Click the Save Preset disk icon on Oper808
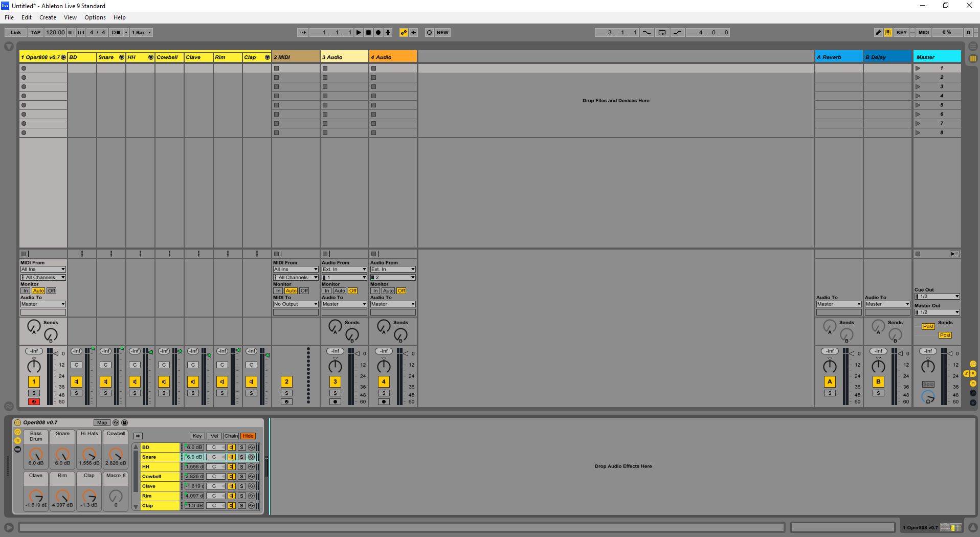The width and height of the screenshot is (980, 537). [124, 422]
